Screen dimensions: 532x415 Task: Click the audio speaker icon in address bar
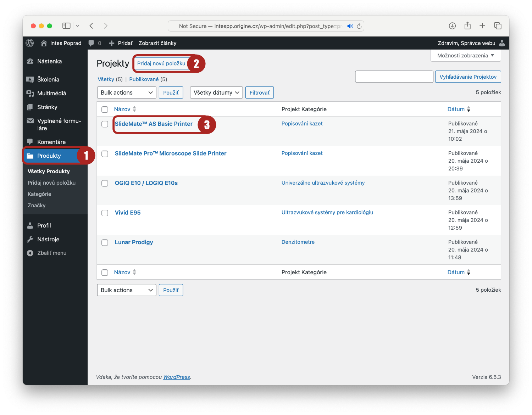point(350,26)
